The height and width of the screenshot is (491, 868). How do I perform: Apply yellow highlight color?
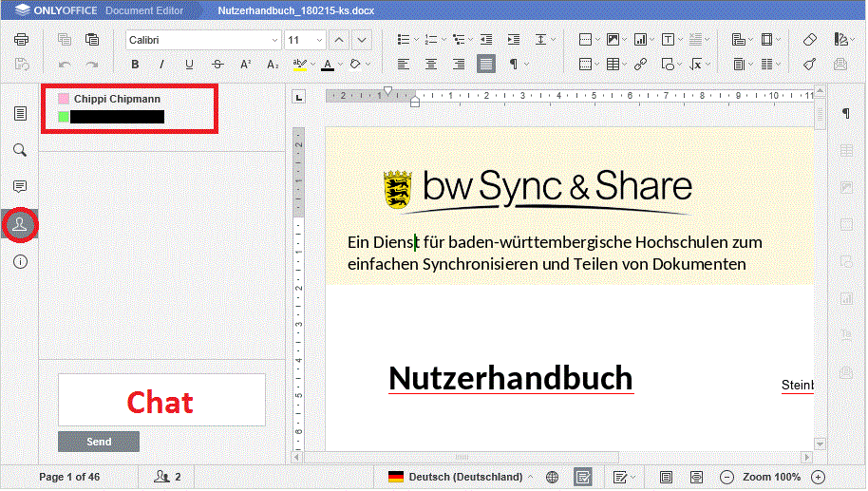[x=299, y=65]
